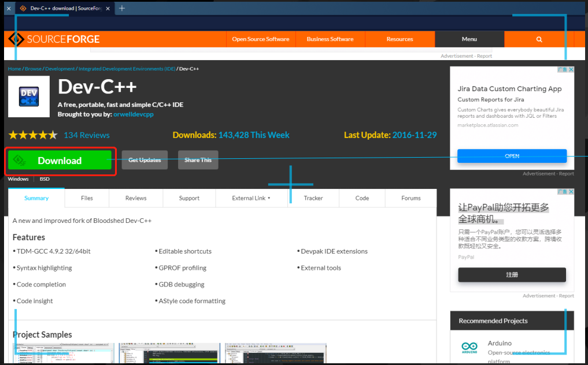Open the Browse breadcrumb link

(33, 69)
